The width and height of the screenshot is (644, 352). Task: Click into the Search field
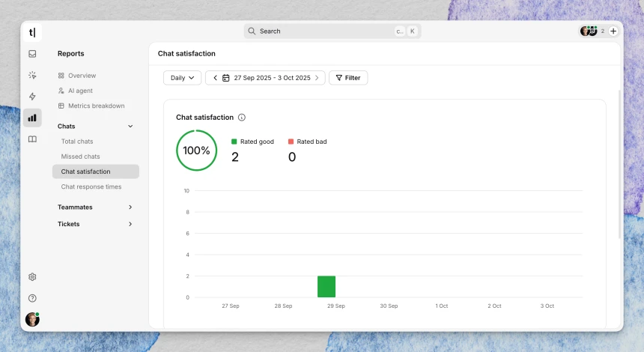(x=332, y=31)
